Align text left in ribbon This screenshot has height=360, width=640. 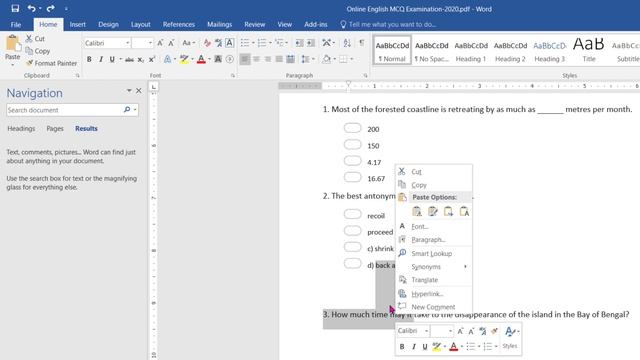244,60
